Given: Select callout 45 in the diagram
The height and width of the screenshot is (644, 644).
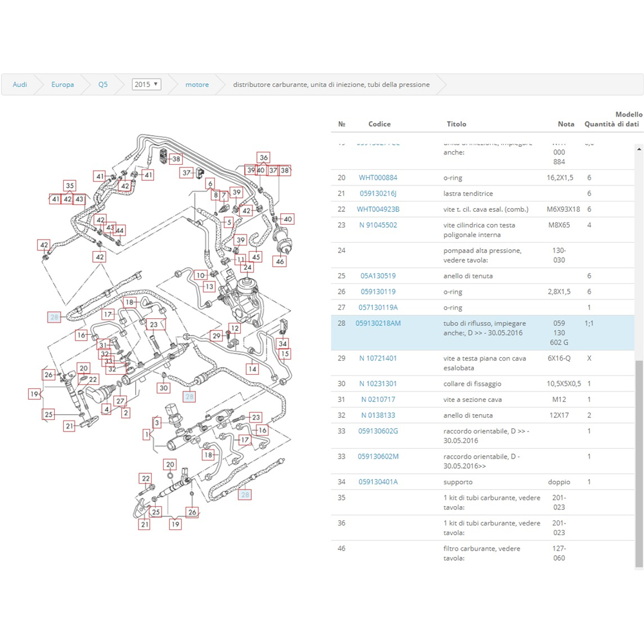Looking at the screenshot, I should tap(256, 257).
